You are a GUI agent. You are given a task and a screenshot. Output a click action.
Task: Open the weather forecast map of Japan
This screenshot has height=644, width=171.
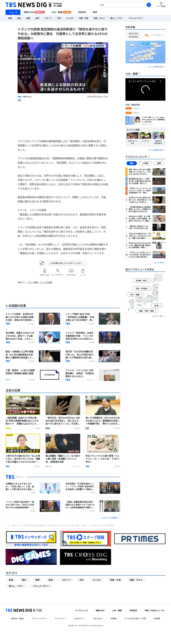pyautogui.click(x=145, y=52)
